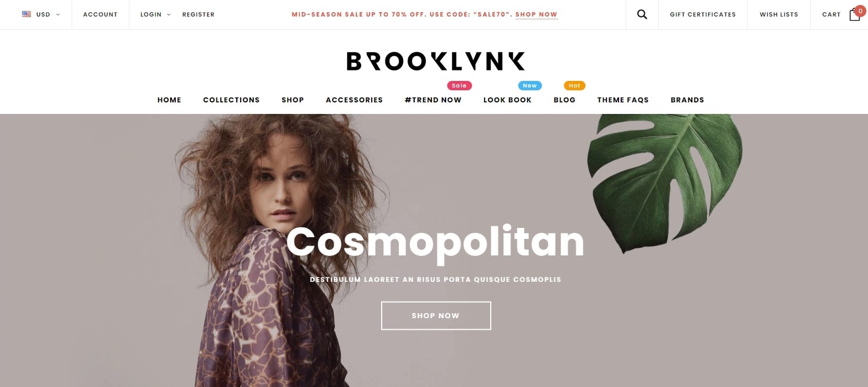Click the orange Hot badge
Image resolution: width=868 pixels, height=387 pixels.
point(574,85)
